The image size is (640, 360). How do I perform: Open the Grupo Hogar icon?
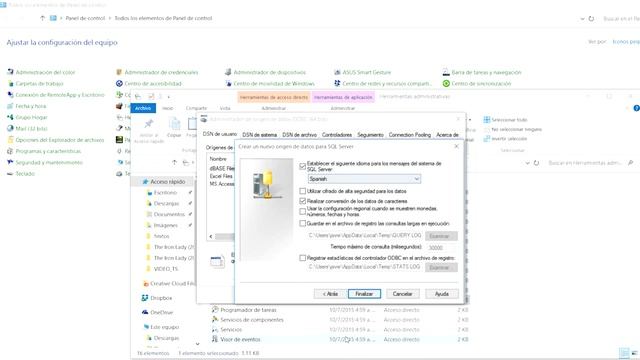pos(10,117)
